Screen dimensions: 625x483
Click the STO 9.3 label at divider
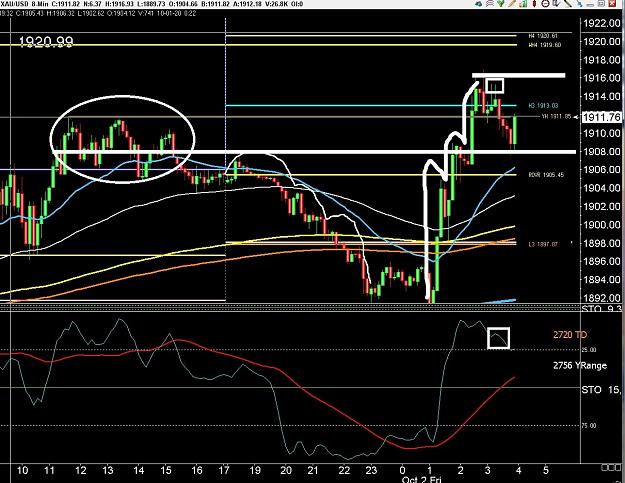click(x=601, y=309)
